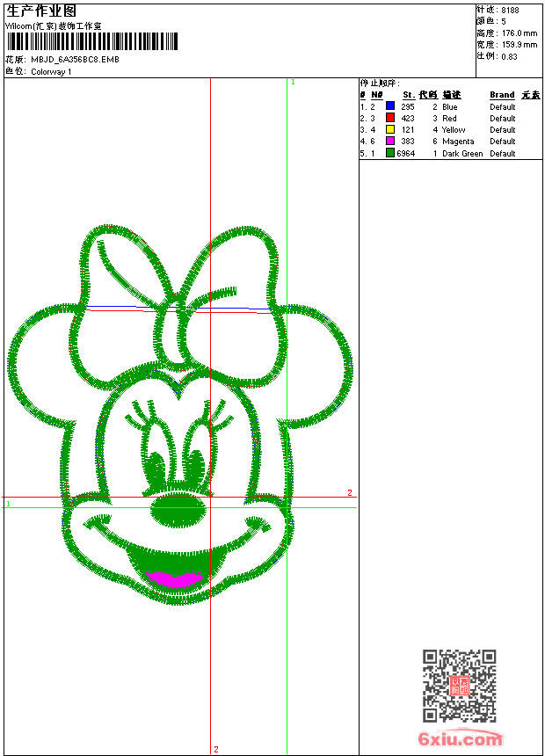Click 'Default' brand in the Dark Green row
This screenshot has height=756, width=545.
pyautogui.click(x=502, y=153)
